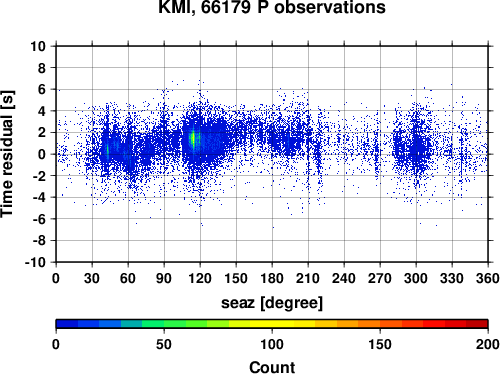Click the 'Count' colorbar label
Image resolution: width=500 pixels, height=374 pixels.
(x=272, y=367)
